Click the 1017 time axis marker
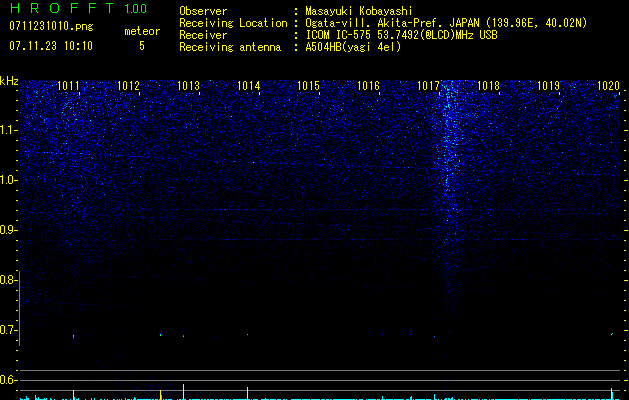 click(428, 86)
